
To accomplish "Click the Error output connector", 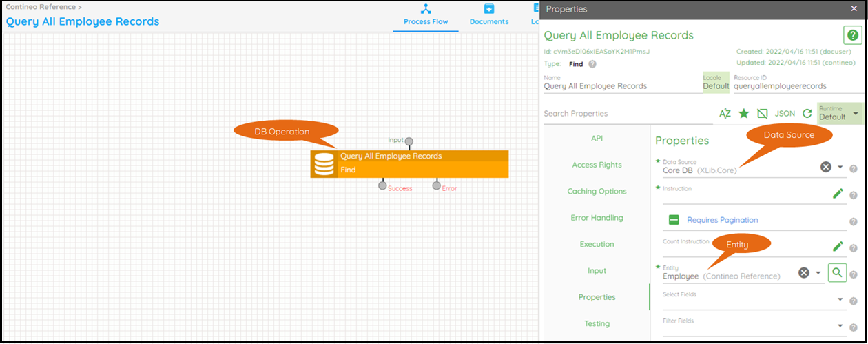I will pos(436,185).
